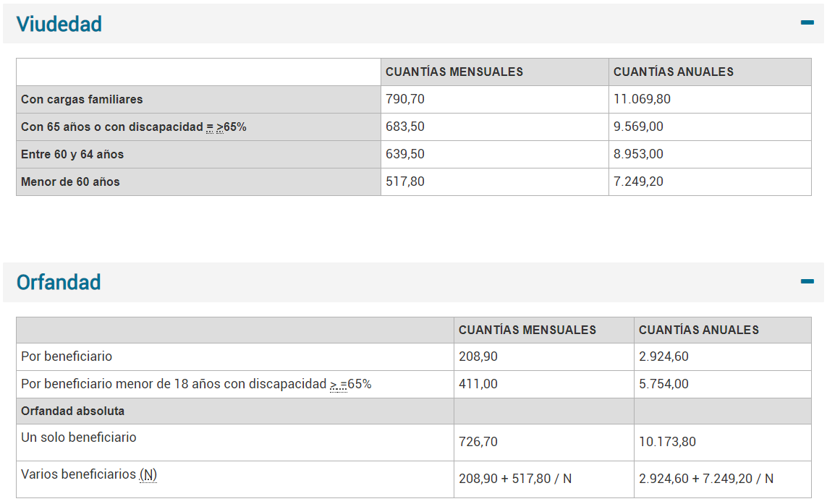Viewport: 827px width, 504px height.
Task: Select Viudedad Cuantías Mensuales column header
Action: 454,72
